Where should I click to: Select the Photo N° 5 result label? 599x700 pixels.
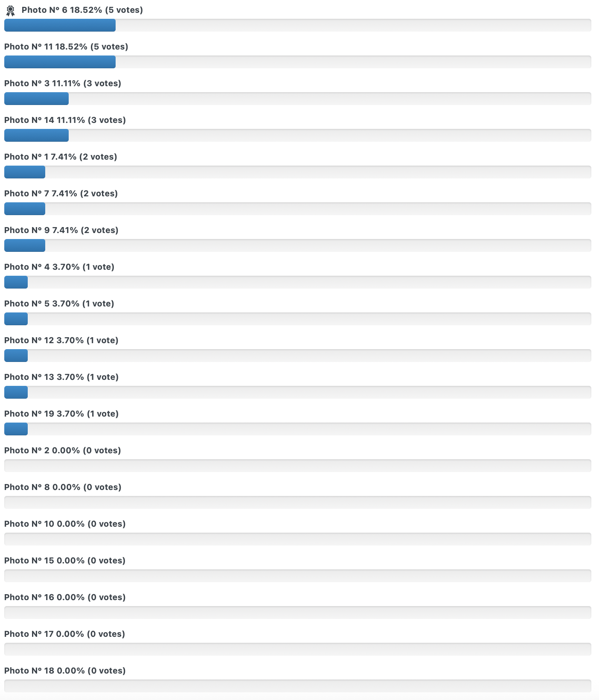point(59,303)
